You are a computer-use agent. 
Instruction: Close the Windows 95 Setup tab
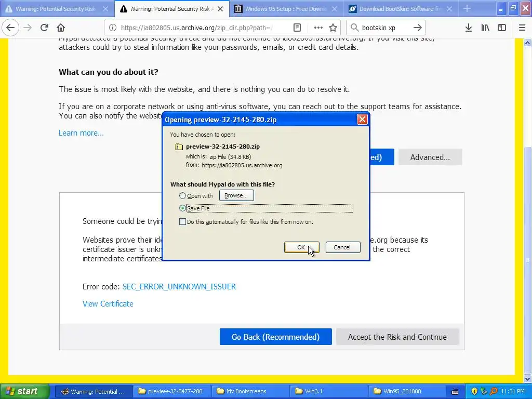click(335, 9)
